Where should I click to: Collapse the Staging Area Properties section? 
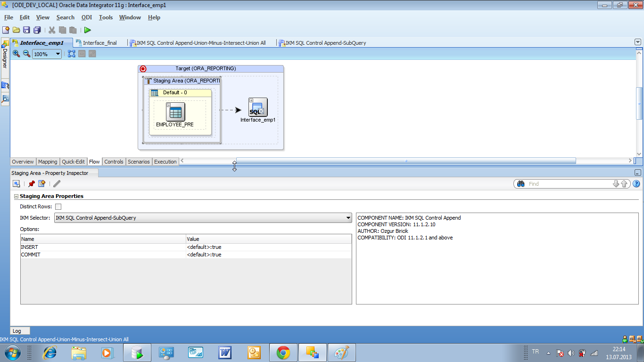click(x=16, y=196)
